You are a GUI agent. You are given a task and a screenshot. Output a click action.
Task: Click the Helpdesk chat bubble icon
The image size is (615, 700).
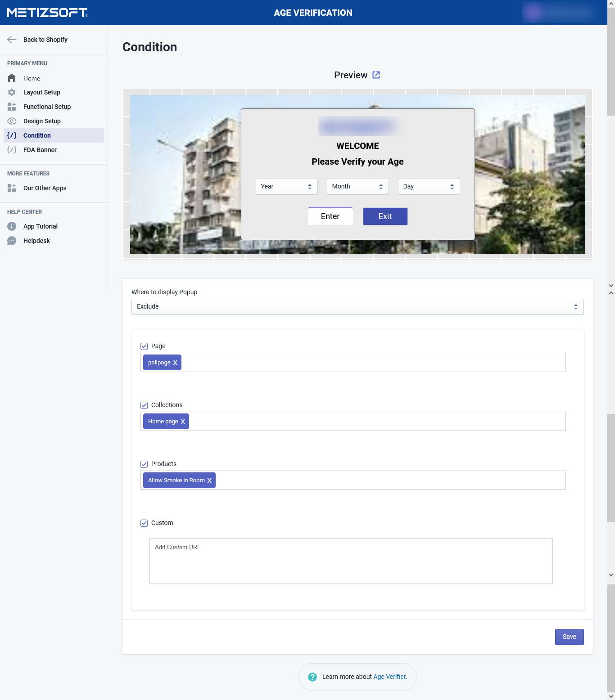(x=12, y=241)
